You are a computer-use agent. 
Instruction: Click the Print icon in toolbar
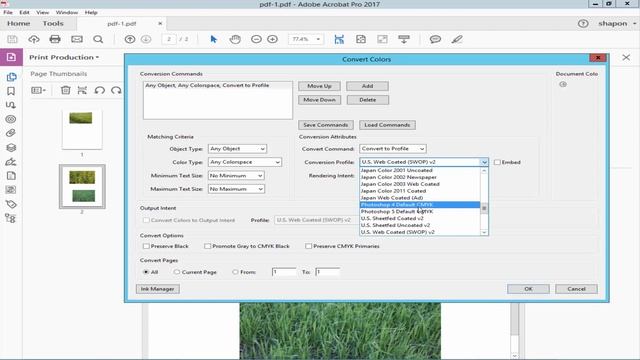pos(55,39)
